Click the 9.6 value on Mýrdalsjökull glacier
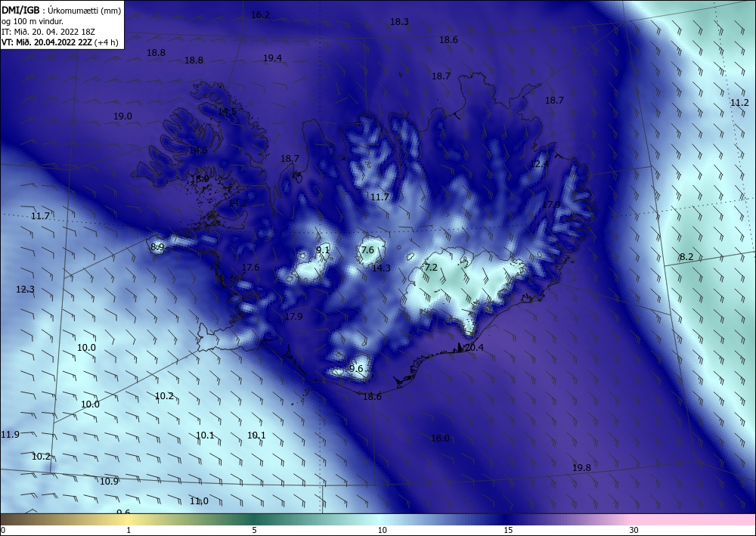The width and height of the screenshot is (756, 536). click(x=356, y=369)
